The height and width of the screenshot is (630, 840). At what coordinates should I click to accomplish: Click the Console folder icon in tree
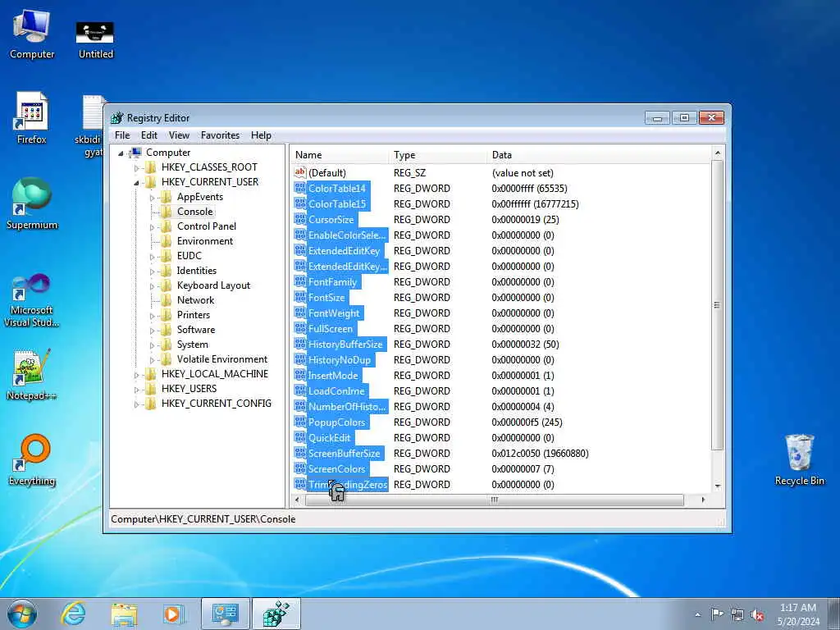166,212
